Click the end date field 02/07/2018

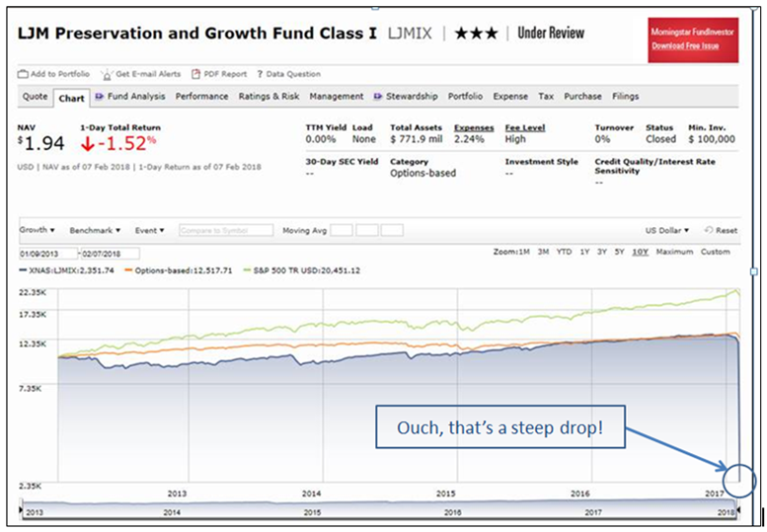(x=110, y=254)
